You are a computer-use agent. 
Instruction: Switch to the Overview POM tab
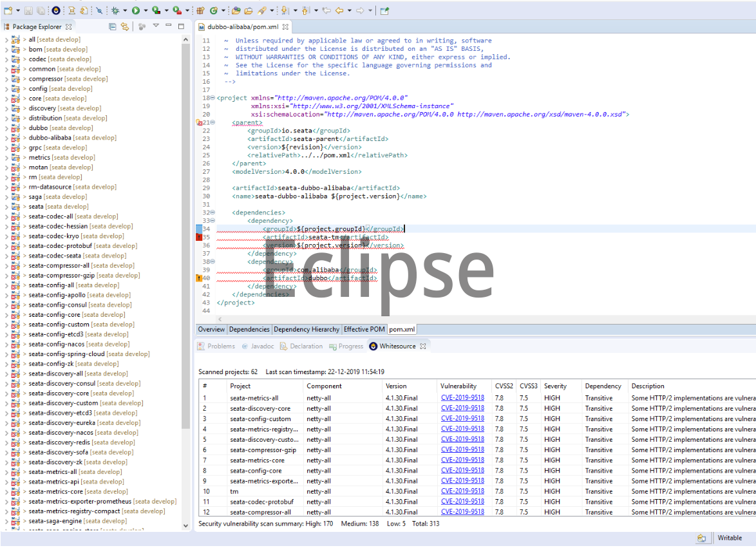tap(211, 329)
